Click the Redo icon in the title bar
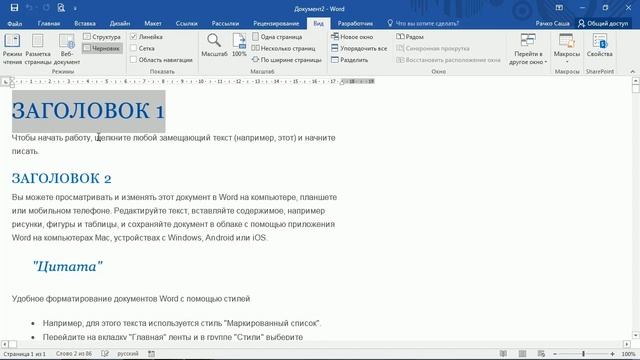640x360 pixels. 46,8
